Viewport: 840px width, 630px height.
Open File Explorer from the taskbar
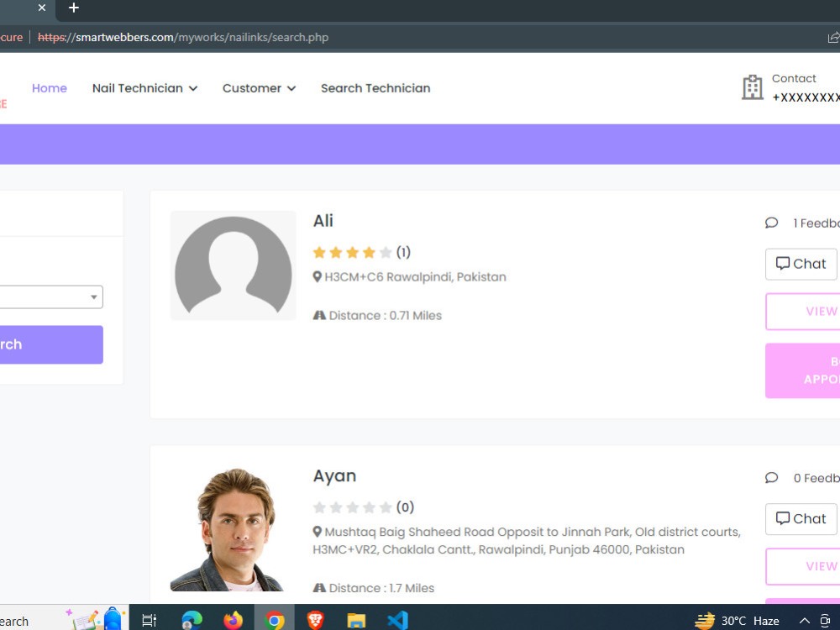coord(356,621)
